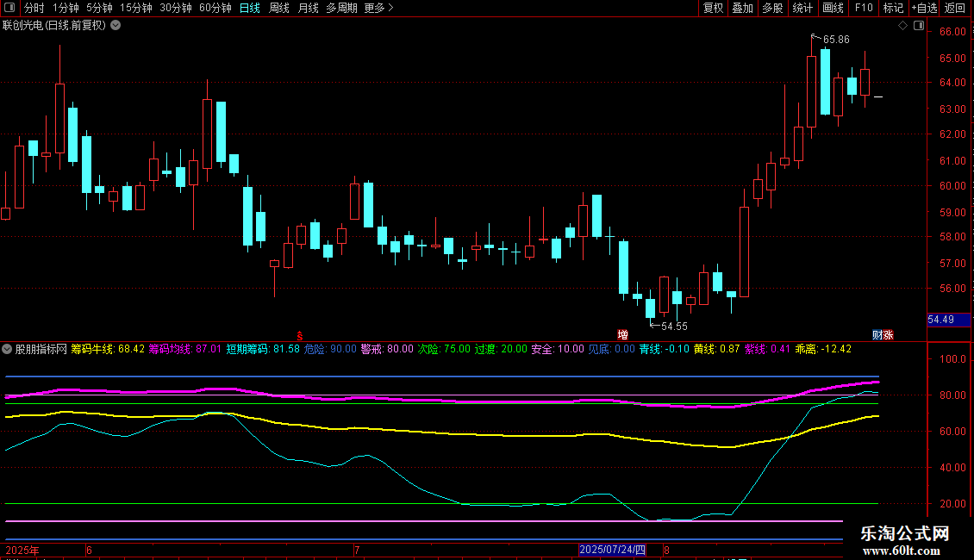This screenshot has width=974, height=560.
Task: Click the diamond marker icon above price axis
Action: [x=903, y=26]
